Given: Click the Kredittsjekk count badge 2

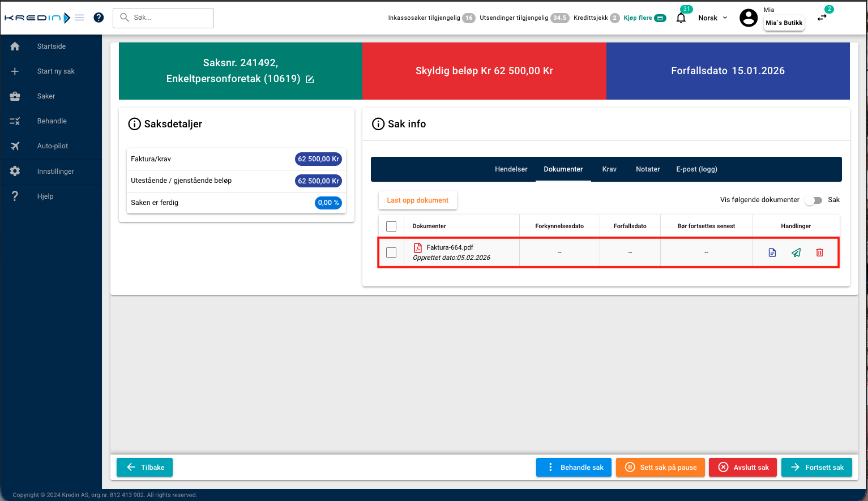Looking at the screenshot, I should click(615, 18).
